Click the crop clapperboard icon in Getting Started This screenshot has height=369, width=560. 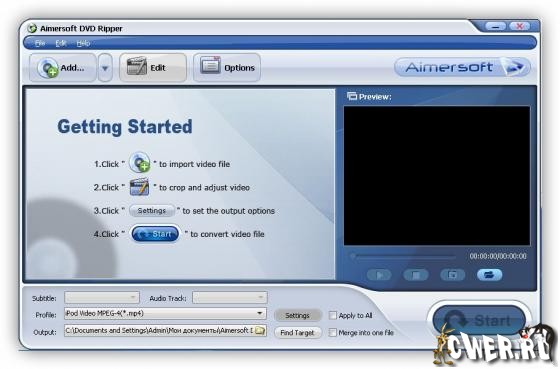click(x=139, y=186)
